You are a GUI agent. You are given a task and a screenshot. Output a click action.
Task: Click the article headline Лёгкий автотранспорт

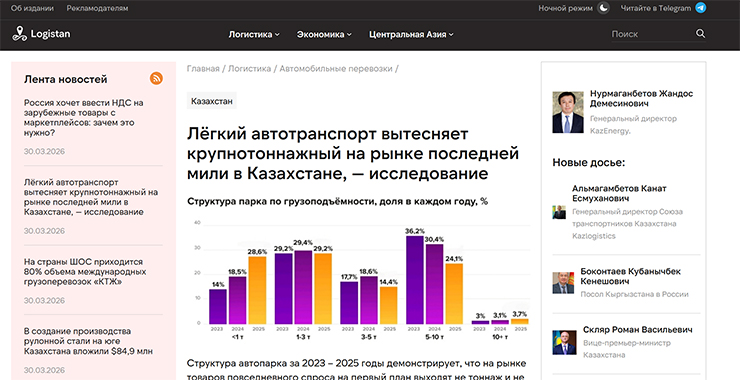pyautogui.click(x=353, y=154)
